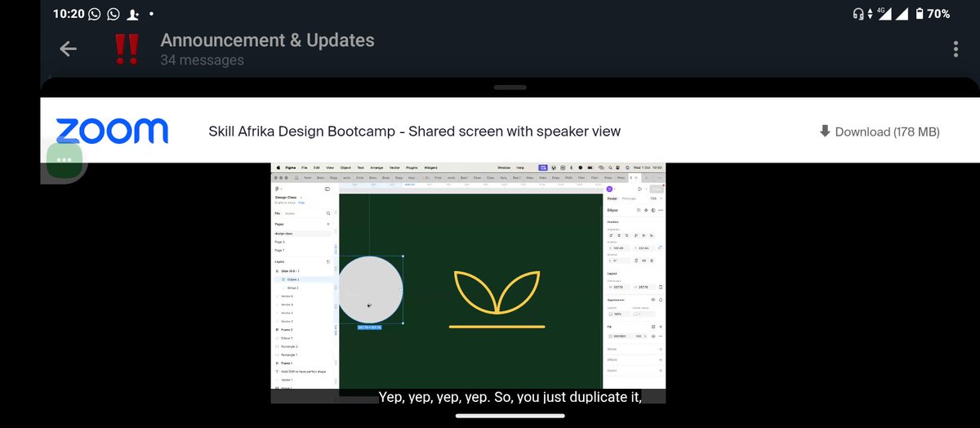Click the D9D9D9 fill color swatch
Screen dimensions: 980x428
(611, 337)
